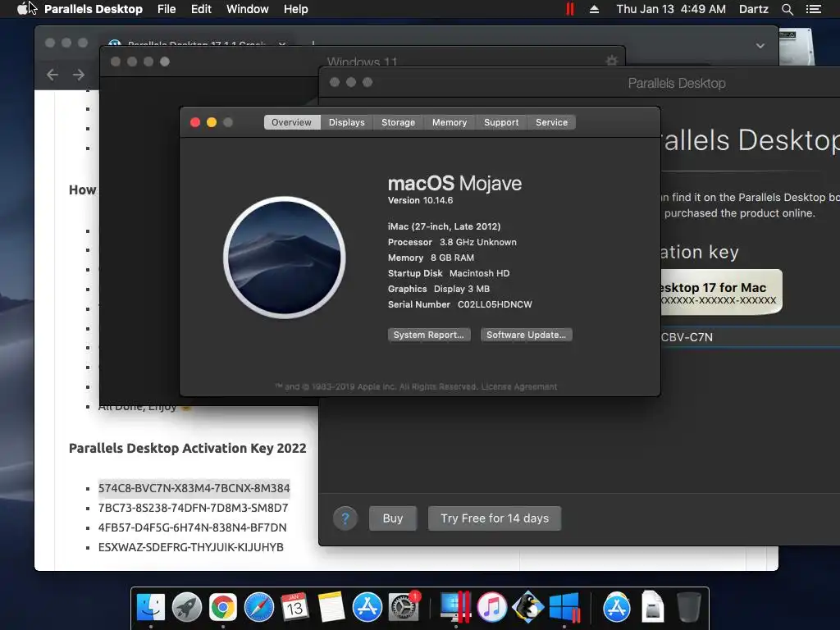Click the Chrome forward arrow
840x630 pixels.
coord(79,75)
